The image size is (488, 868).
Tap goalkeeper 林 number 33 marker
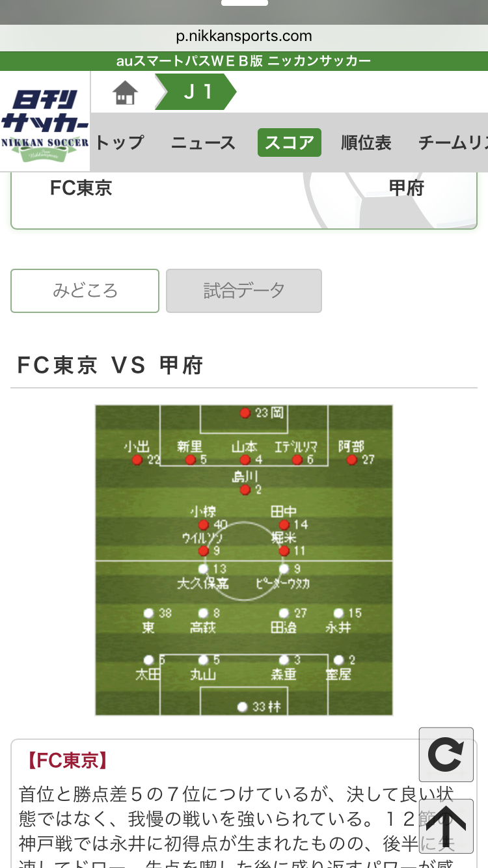243,707
